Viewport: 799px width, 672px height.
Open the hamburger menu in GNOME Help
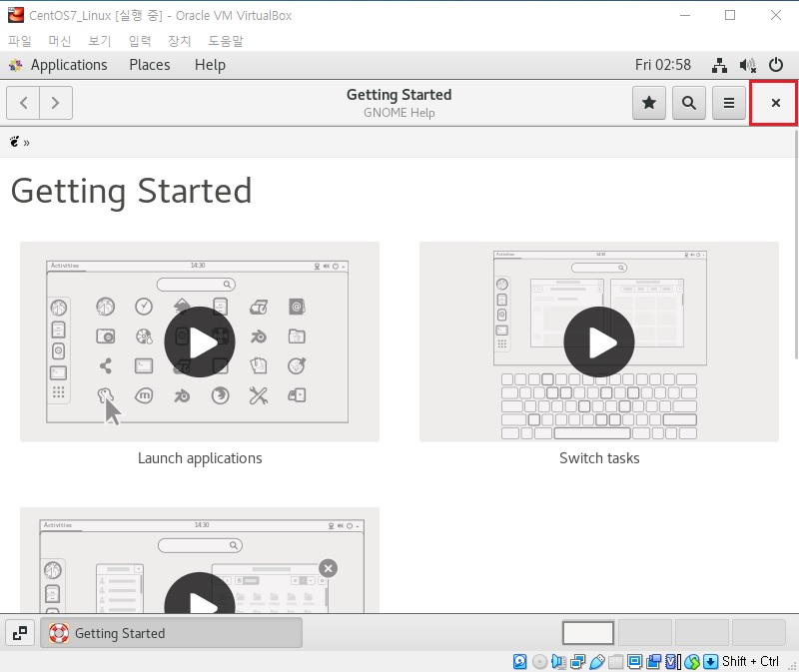729,103
